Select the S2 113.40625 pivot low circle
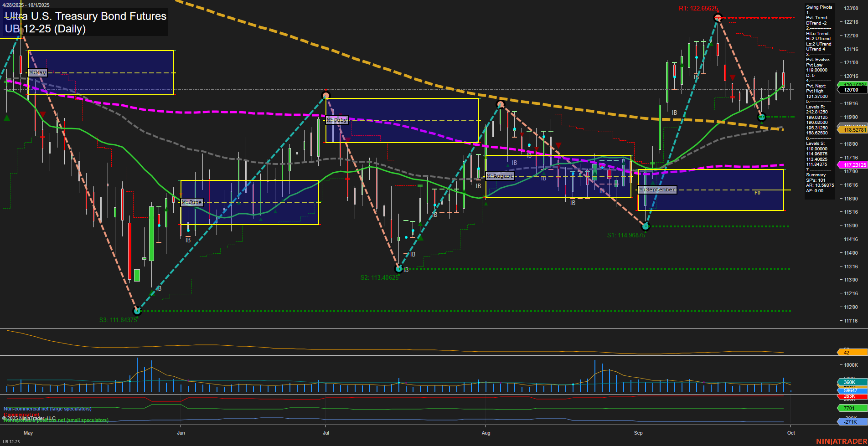Image resolution: width=868 pixels, height=446 pixels. 399,269
